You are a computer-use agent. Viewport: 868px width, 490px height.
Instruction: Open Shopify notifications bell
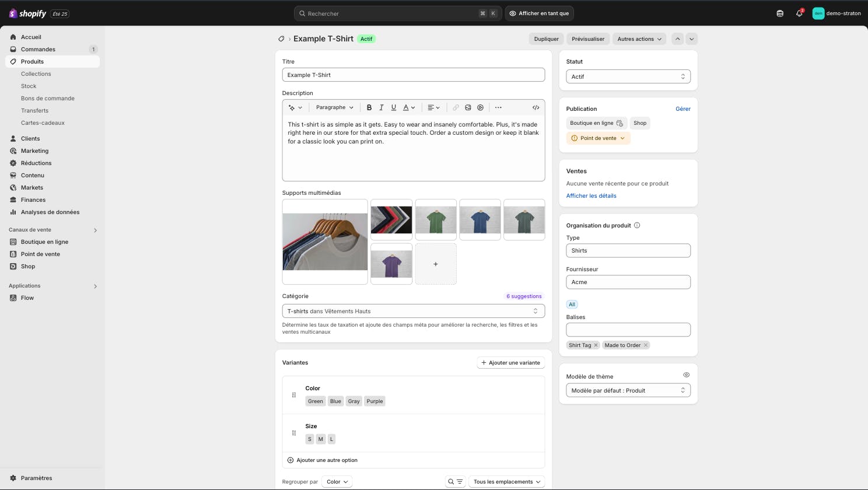tap(799, 13)
